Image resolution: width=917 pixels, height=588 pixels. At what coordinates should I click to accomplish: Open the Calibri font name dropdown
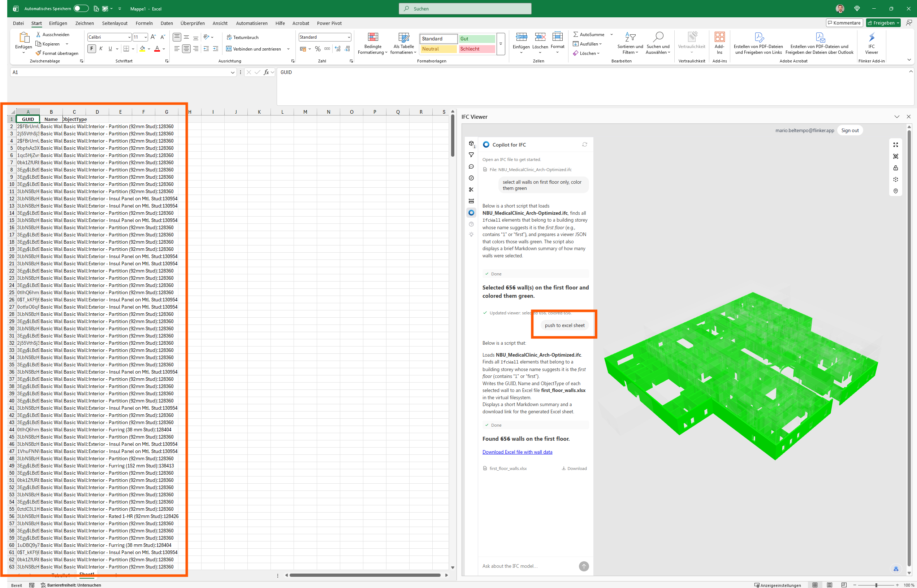point(129,38)
